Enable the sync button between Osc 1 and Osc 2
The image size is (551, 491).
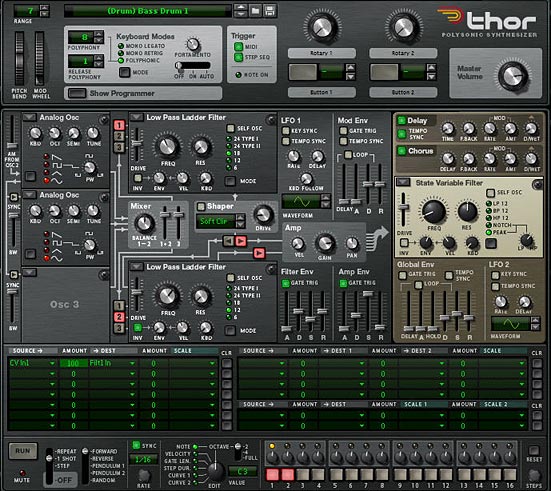pyautogui.click(x=14, y=197)
